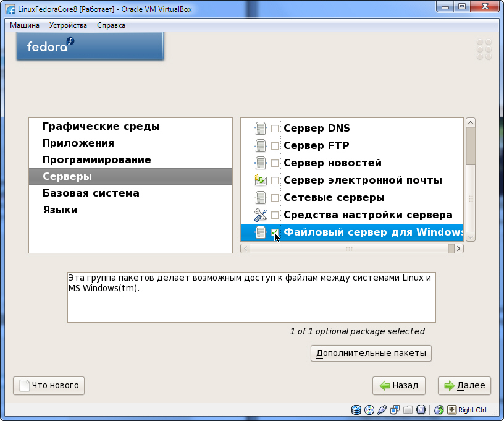Click the server icon beside Сервер новостей
This screenshot has width=504, height=421.
click(261, 163)
